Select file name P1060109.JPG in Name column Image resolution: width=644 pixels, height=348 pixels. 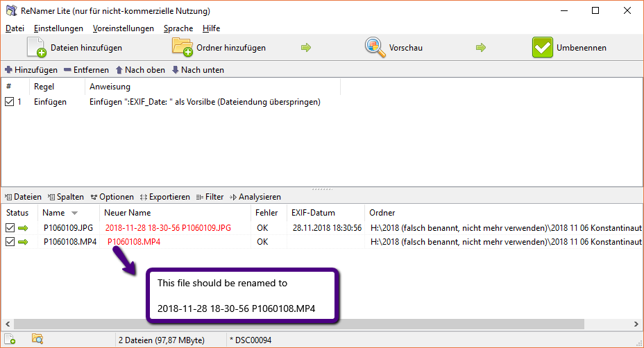[x=68, y=228]
